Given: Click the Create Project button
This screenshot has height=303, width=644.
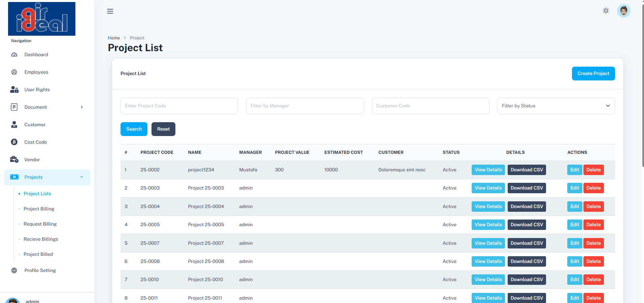Looking at the screenshot, I should click(x=593, y=73).
